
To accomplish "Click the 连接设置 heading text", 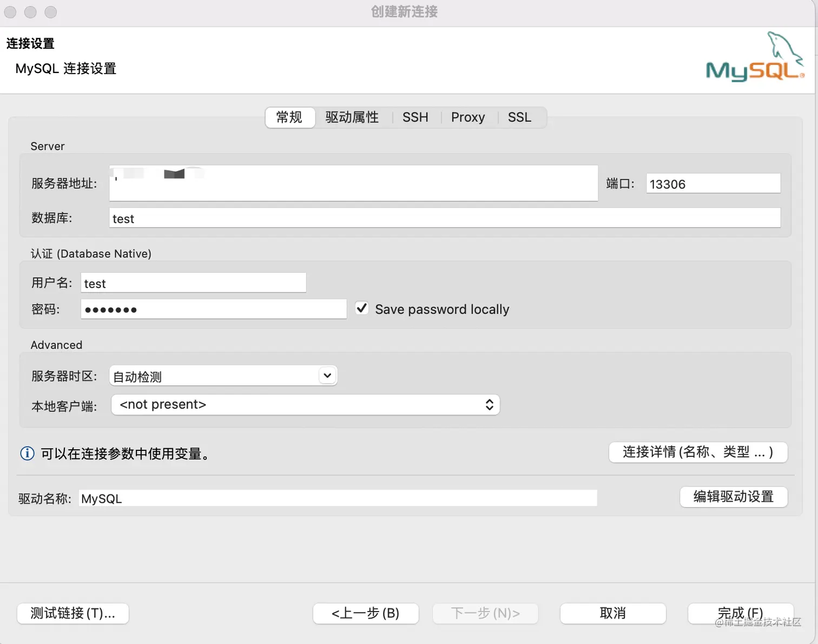I will (30, 43).
